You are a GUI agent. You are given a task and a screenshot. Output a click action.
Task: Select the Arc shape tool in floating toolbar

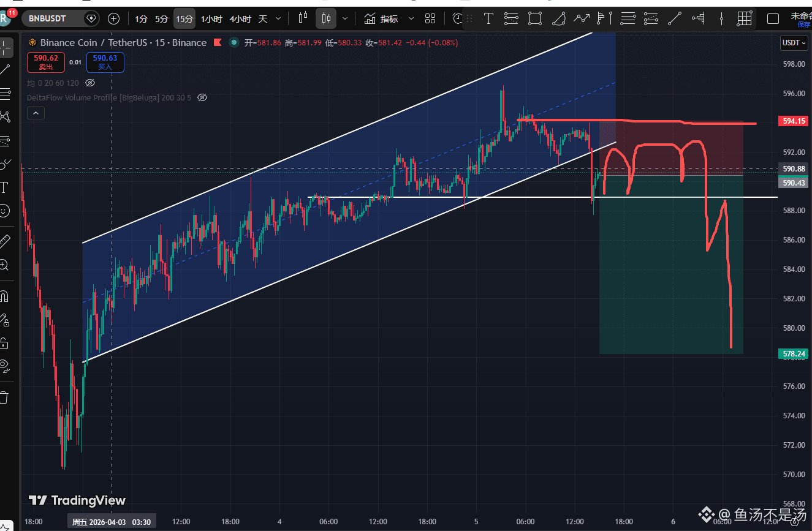(558, 18)
